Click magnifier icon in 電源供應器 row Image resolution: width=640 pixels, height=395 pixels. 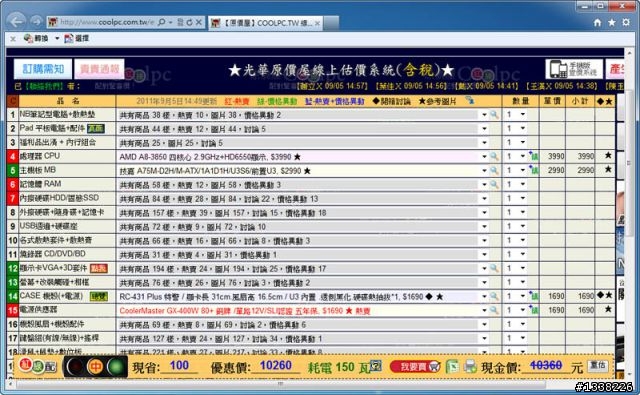(x=494, y=310)
